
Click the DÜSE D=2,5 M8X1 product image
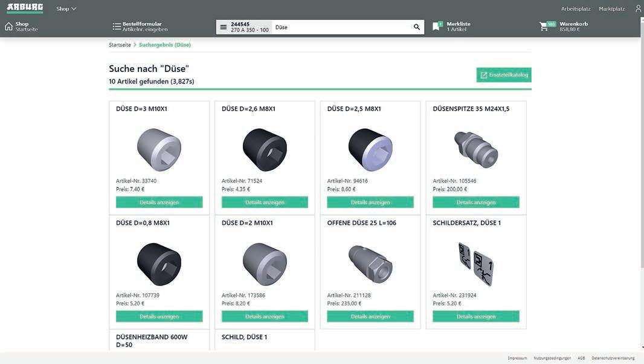coord(370,149)
